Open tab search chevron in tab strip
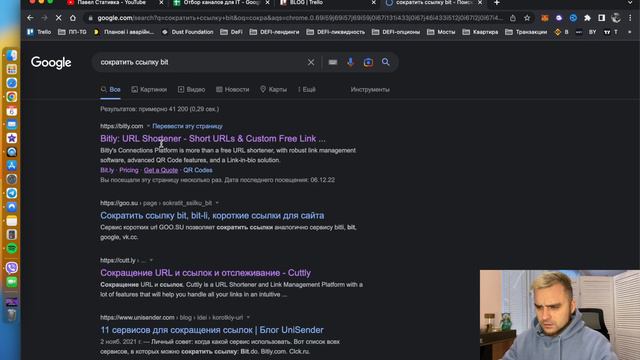 click(631, 3)
